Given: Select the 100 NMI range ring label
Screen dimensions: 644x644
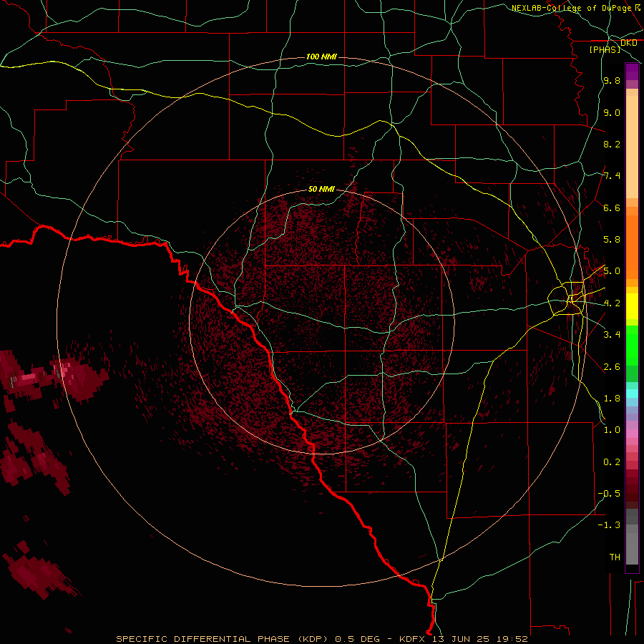Looking at the screenshot, I should point(321,57).
